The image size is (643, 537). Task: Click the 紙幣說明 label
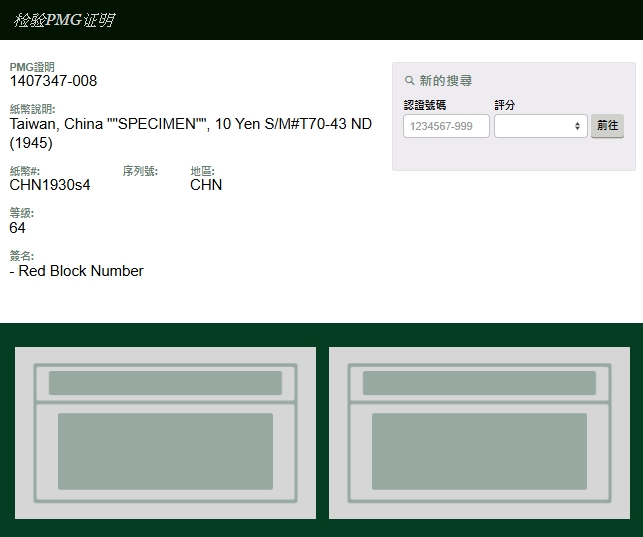[32, 109]
